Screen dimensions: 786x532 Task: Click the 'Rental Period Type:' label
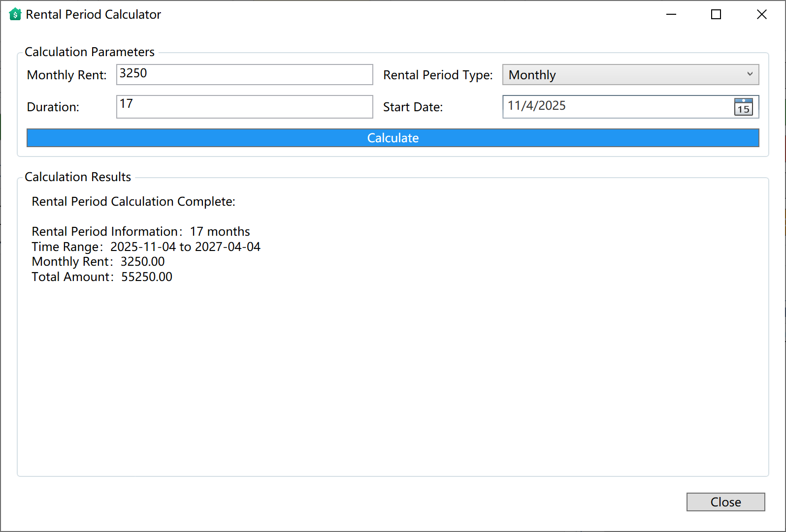[x=438, y=75]
